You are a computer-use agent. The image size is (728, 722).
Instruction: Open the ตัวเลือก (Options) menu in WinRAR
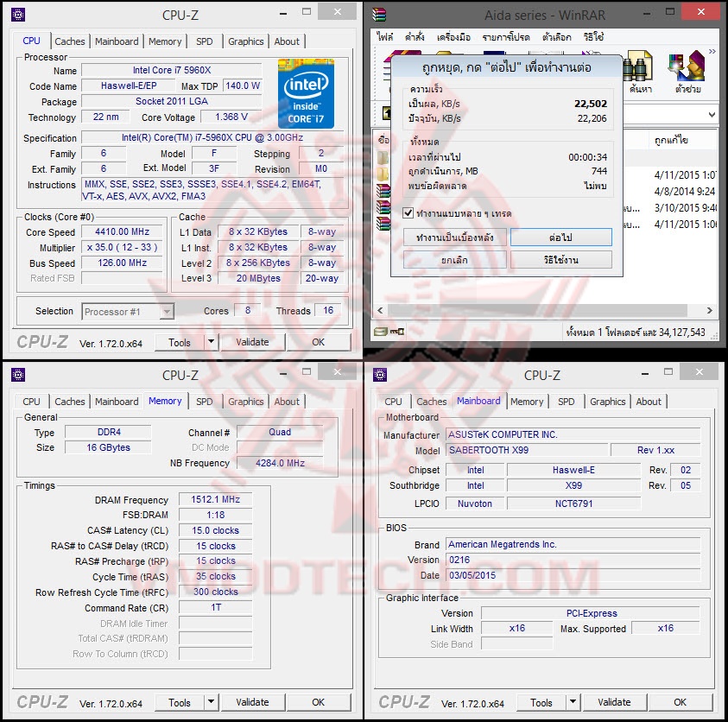click(557, 36)
